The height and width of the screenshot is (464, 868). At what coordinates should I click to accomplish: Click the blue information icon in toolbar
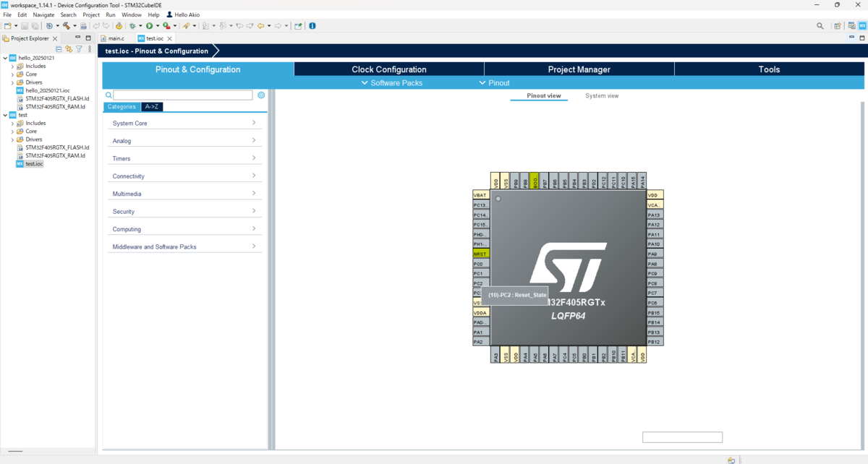[312, 25]
